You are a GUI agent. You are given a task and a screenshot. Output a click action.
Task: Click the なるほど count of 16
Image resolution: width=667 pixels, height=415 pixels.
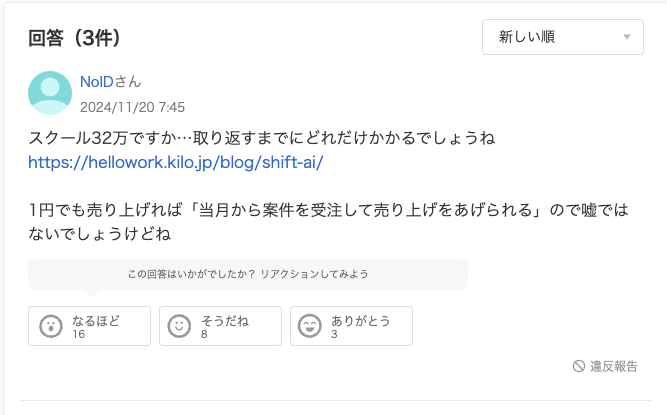coord(79,334)
